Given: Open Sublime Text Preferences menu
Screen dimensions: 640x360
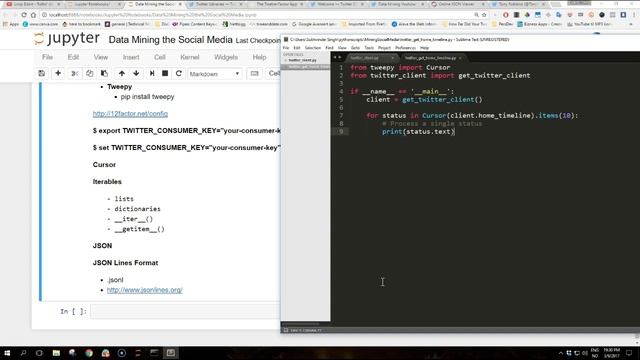Looking at the screenshot, I should click(405, 48).
